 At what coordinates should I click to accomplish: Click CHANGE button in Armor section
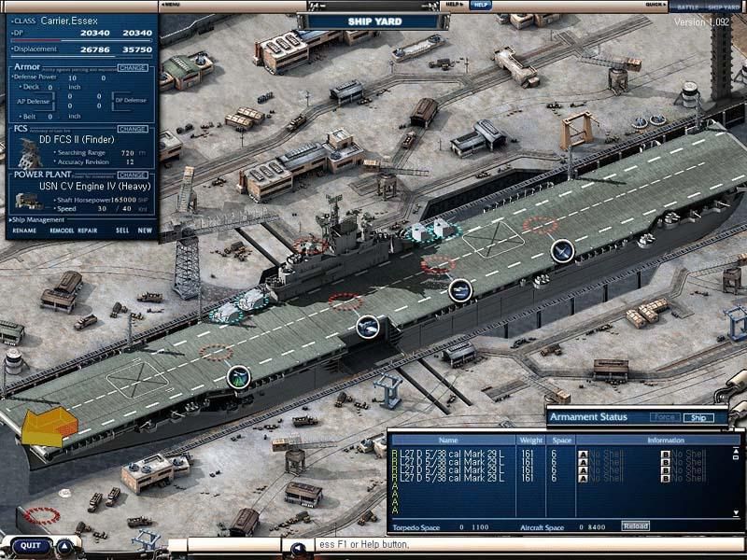(133, 67)
